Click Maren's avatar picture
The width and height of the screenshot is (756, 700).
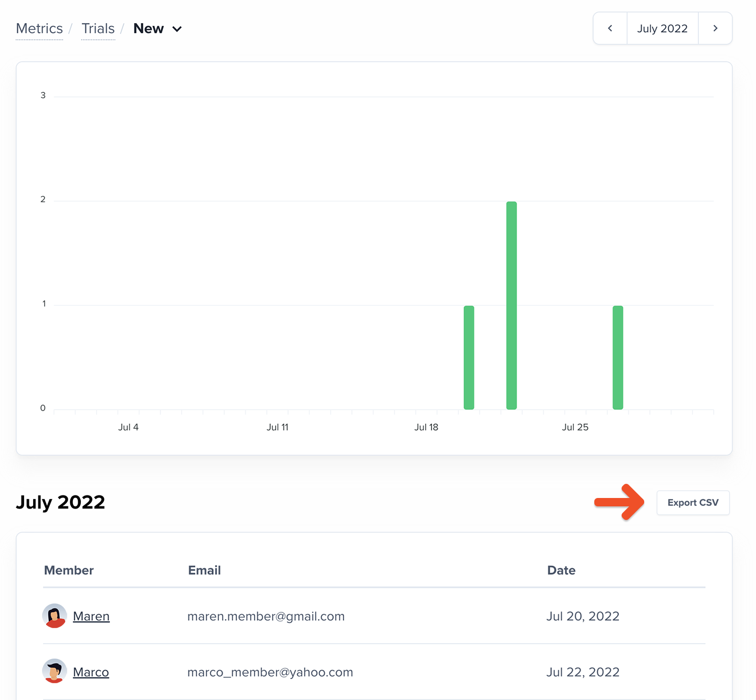pyautogui.click(x=55, y=616)
